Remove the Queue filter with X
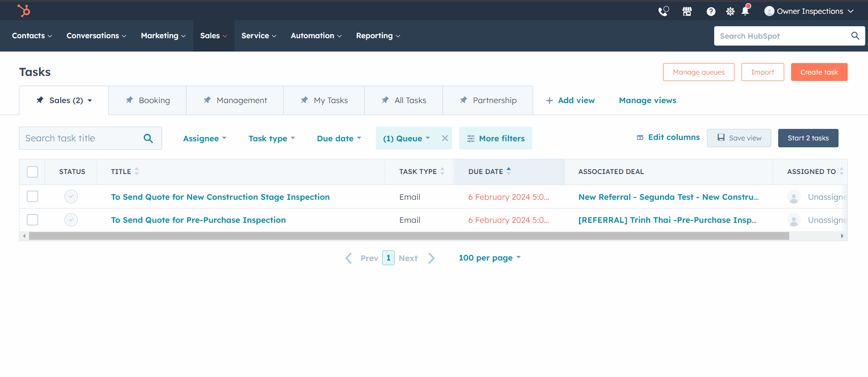868x377 pixels. pos(445,138)
